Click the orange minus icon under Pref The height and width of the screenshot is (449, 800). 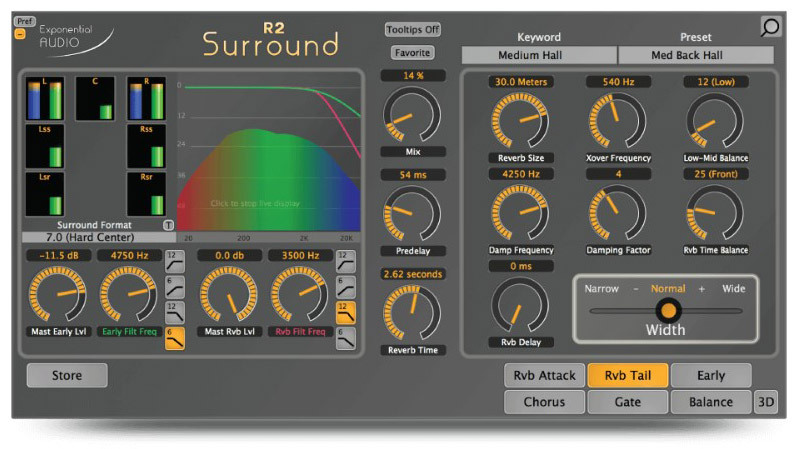[20, 34]
